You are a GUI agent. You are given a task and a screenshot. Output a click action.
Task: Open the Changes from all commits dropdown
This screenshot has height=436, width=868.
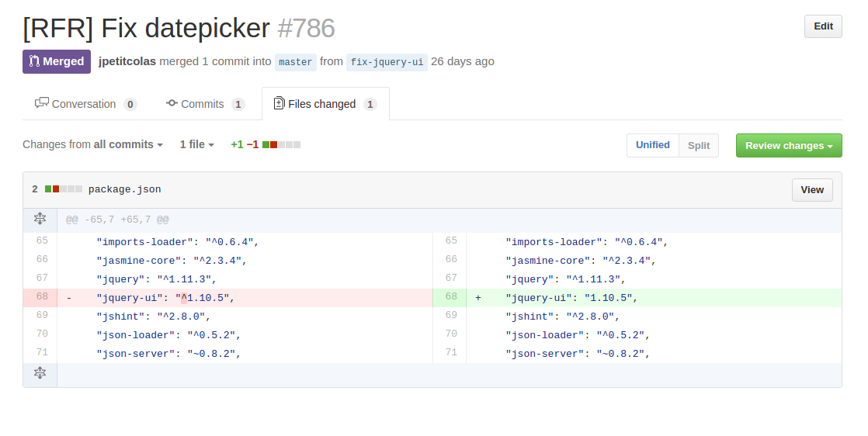tap(92, 144)
